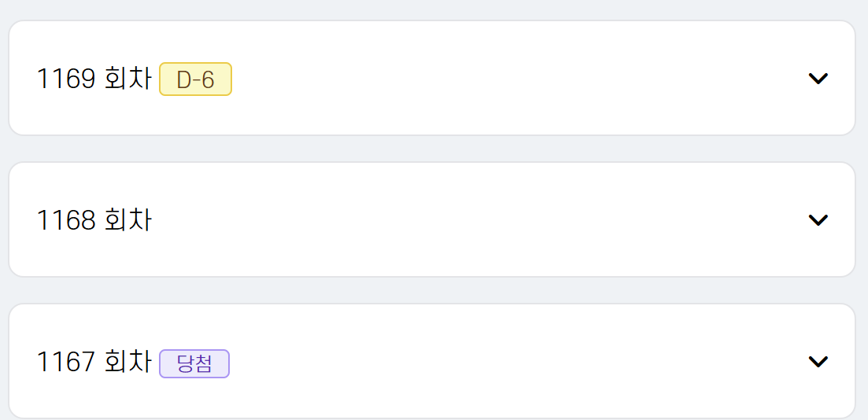Expand the 1168 회차 chevron arrow
This screenshot has width=868, height=420.
click(x=818, y=220)
